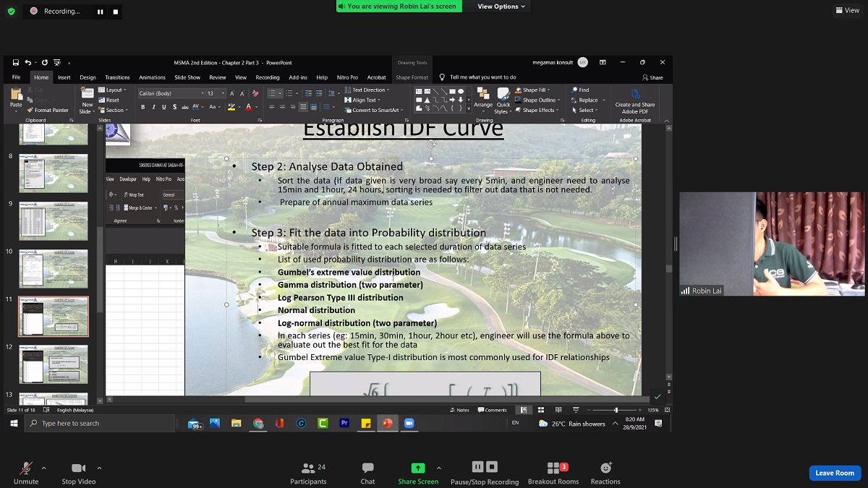Viewport: 868px width, 488px height.
Task: Open the Zoom taskbar icon
Action: (409, 423)
